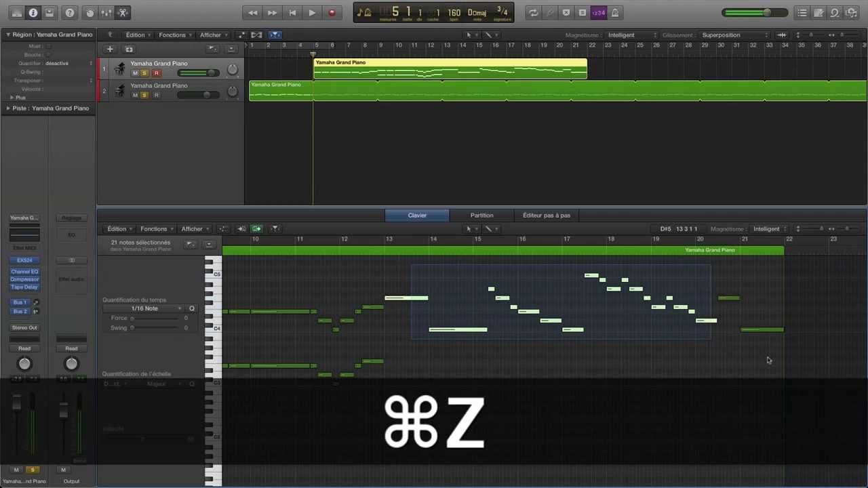
Task: Open the EXS24 instrument slot
Action: (24, 260)
